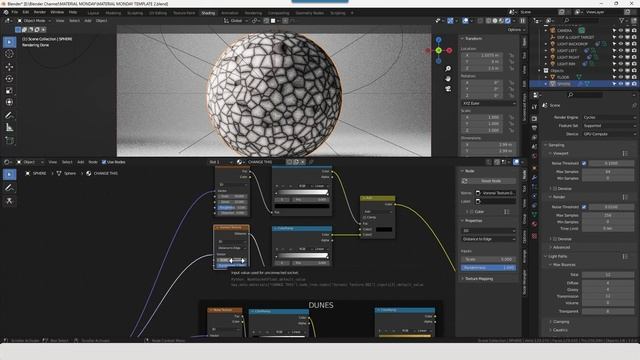Open Render Engine Cycles dropdown
The image size is (640, 360).
(609, 117)
